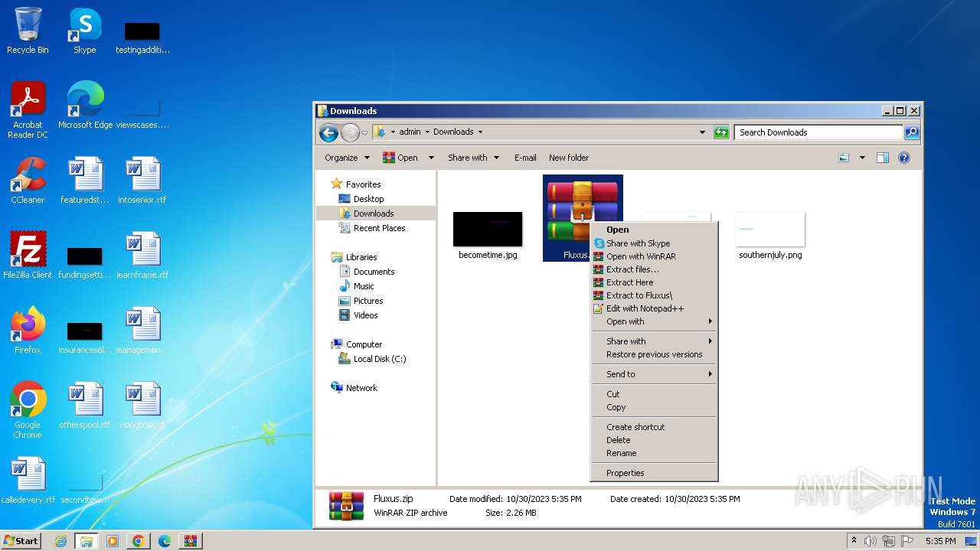Choose Create shortcut
The height and width of the screenshot is (551, 980).
tap(654, 427)
